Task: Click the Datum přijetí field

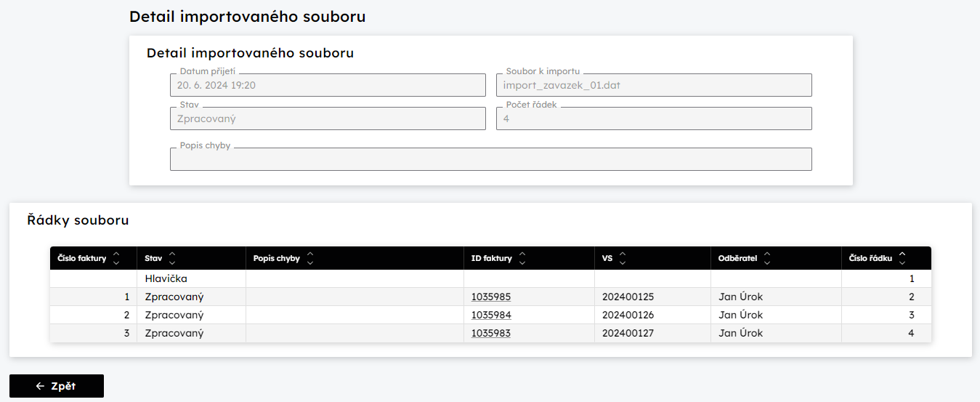Action: click(x=328, y=85)
